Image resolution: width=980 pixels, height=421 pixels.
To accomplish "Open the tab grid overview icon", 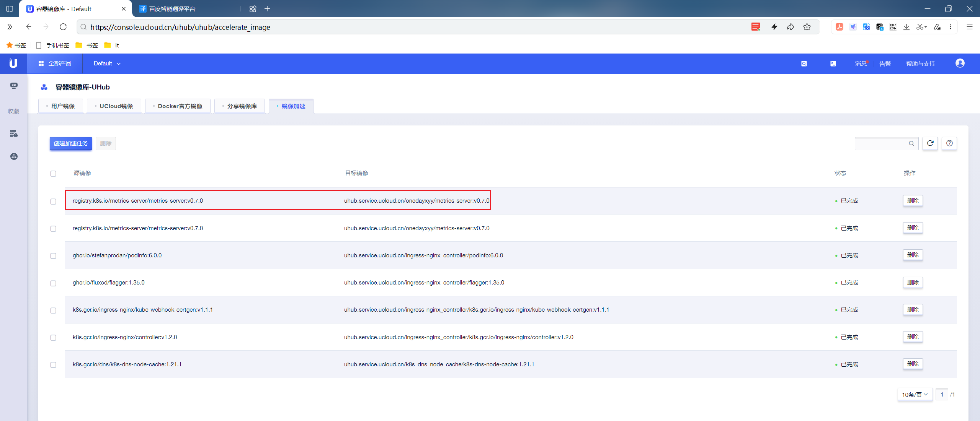I will point(253,9).
